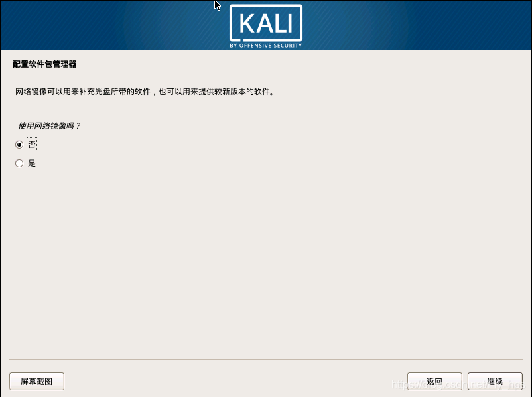532x397 pixels.
Task: Select the "否" radio button
Action: coord(19,145)
